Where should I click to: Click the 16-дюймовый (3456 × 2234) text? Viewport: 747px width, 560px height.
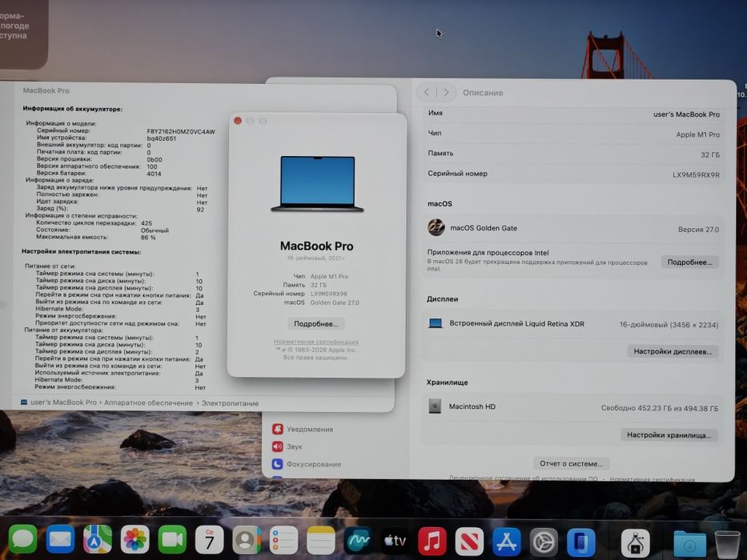(x=669, y=325)
